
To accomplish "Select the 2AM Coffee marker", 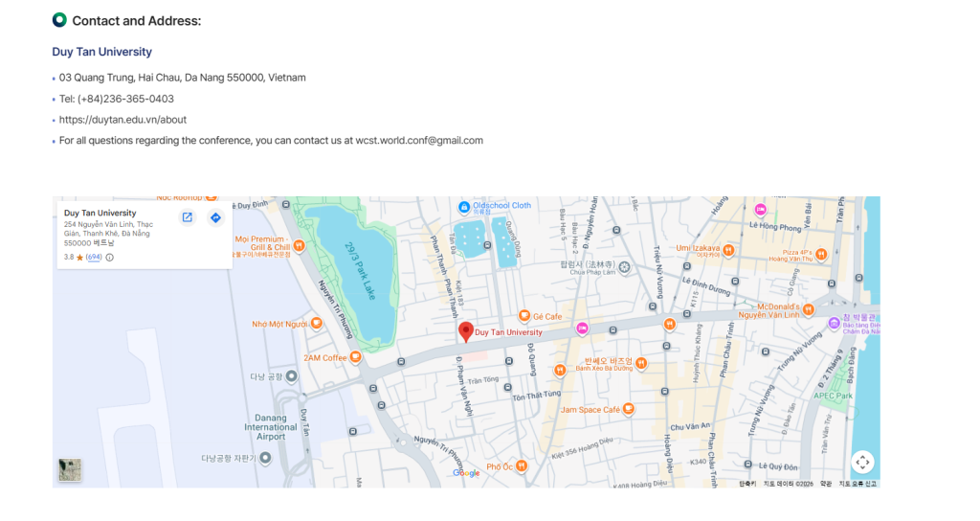I will pyautogui.click(x=356, y=357).
